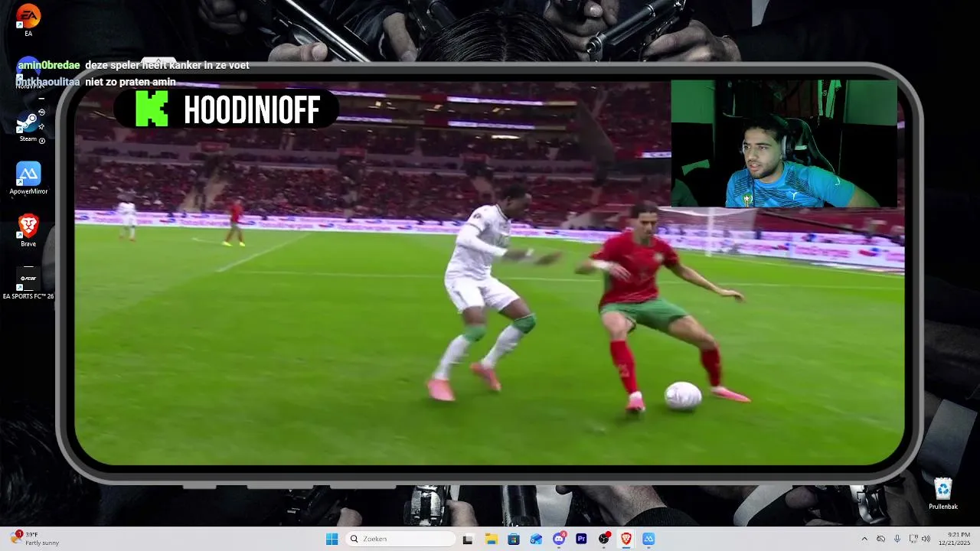This screenshot has width=980, height=551.
Task: Open network settings tray icon
Action: pos(913,539)
